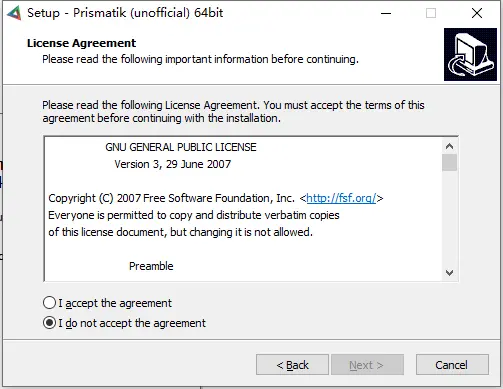
Task: Click the license scrollbar down arrow
Action: point(450,273)
